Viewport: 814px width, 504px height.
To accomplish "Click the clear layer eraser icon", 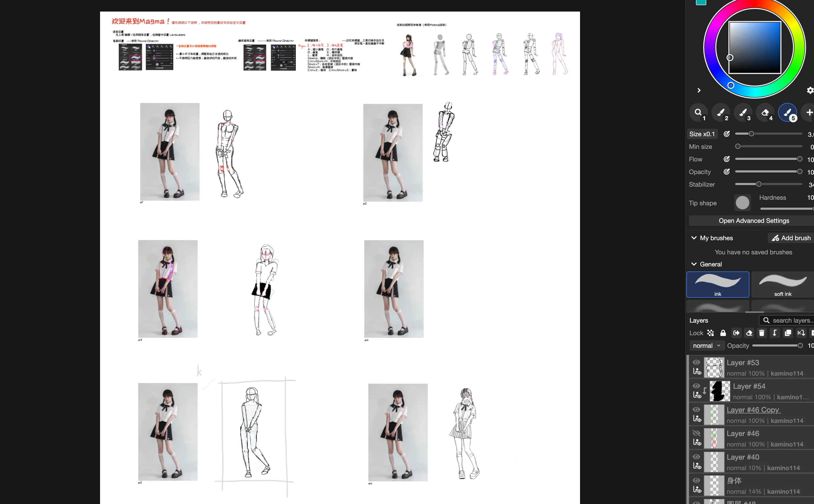I will tap(749, 333).
